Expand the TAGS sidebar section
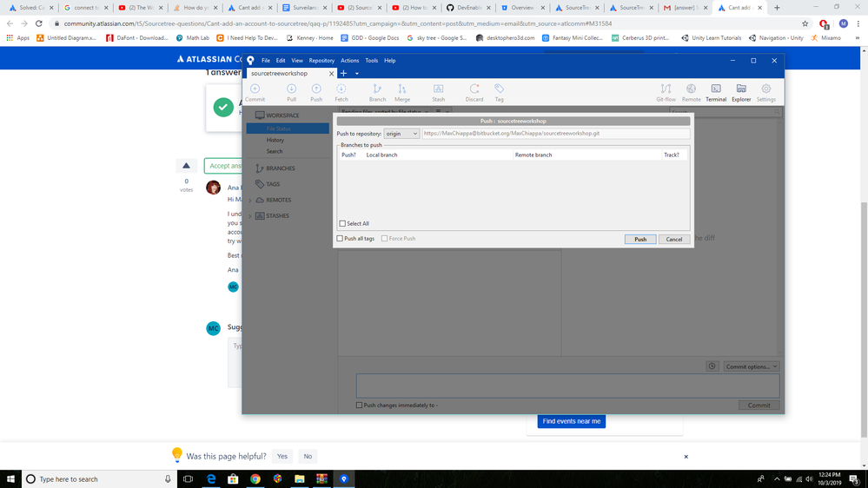The height and width of the screenshot is (488, 868). click(x=273, y=184)
